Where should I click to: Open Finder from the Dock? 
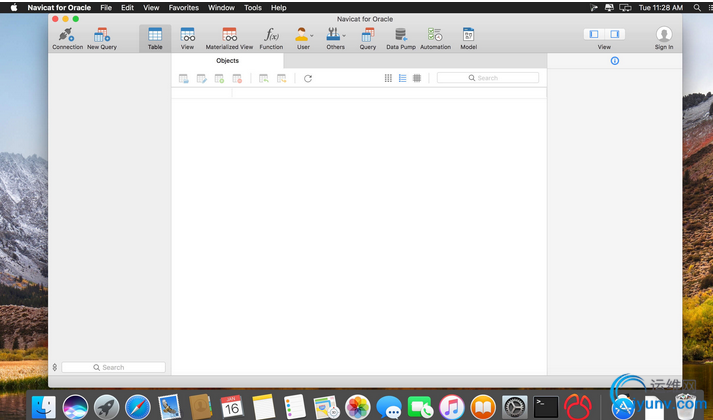tap(44, 406)
